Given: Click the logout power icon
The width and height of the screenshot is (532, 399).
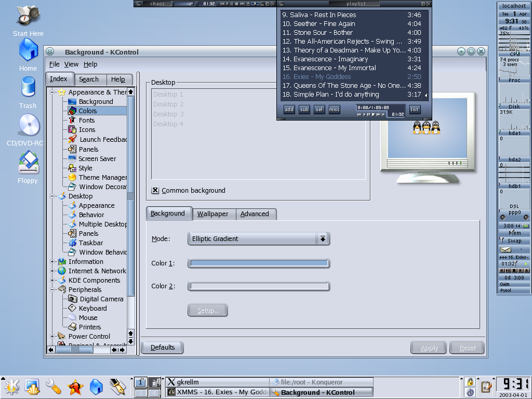Looking at the screenshot, I should [x=470, y=392].
